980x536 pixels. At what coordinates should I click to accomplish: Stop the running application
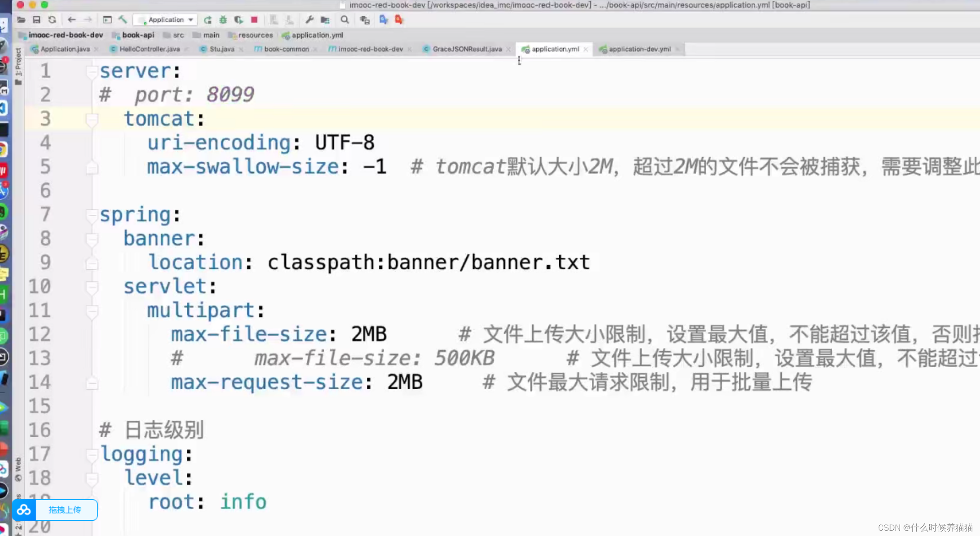coord(254,20)
